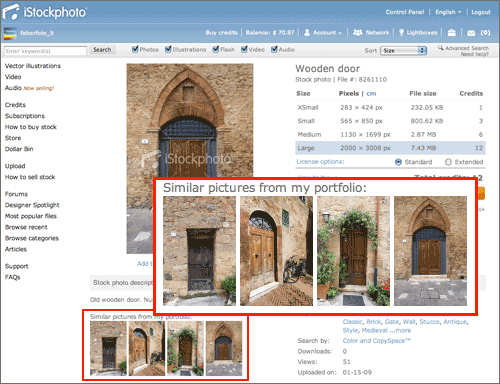Viewport: 500px width, 384px height.
Task: Select the Standard license option
Action: click(x=398, y=162)
